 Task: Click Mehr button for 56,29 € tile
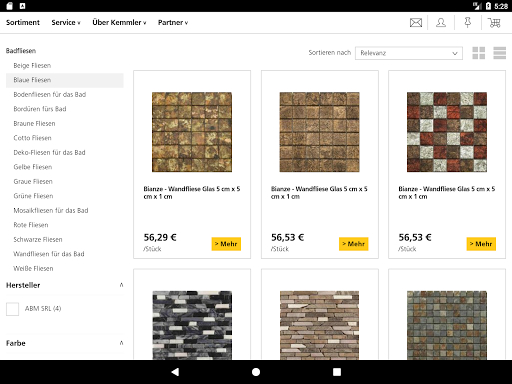point(226,244)
